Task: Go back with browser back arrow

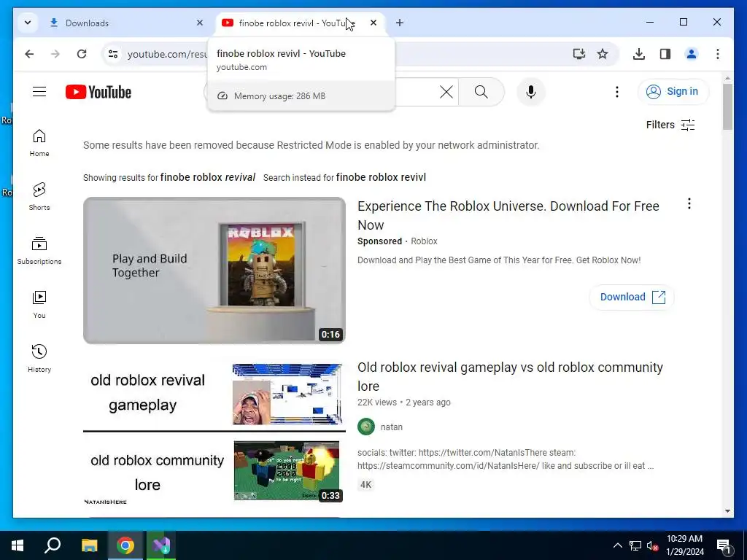Action: click(29, 54)
